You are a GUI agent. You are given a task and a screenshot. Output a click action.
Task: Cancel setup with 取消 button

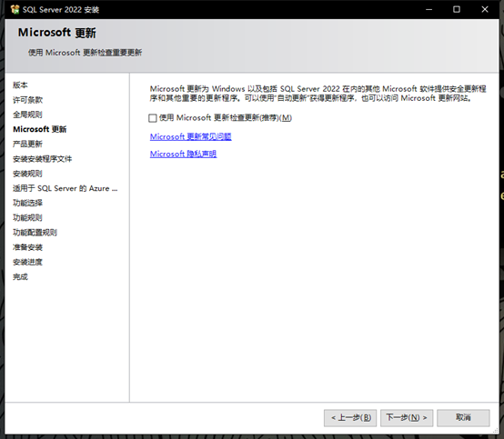click(463, 418)
